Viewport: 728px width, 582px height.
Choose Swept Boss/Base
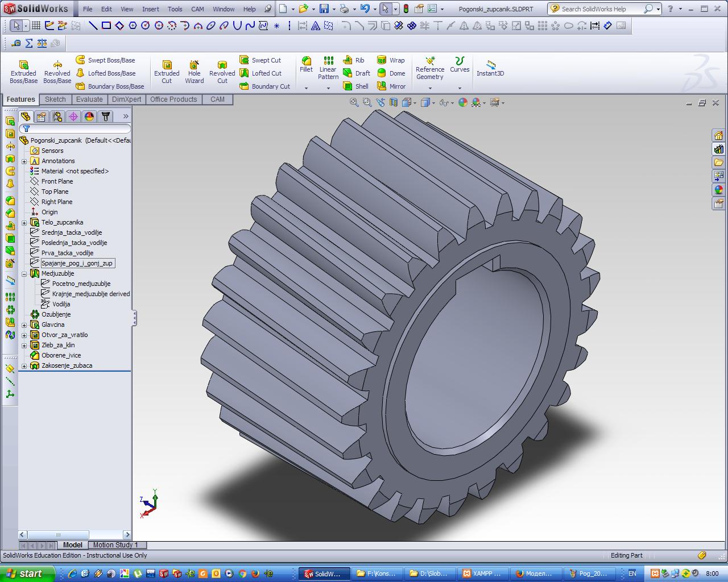point(106,60)
